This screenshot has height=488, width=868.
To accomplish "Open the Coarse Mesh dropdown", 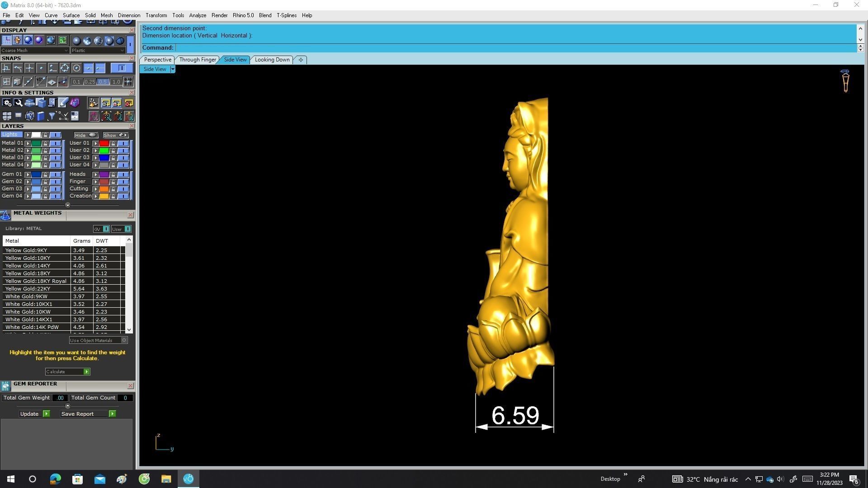I will click(34, 51).
